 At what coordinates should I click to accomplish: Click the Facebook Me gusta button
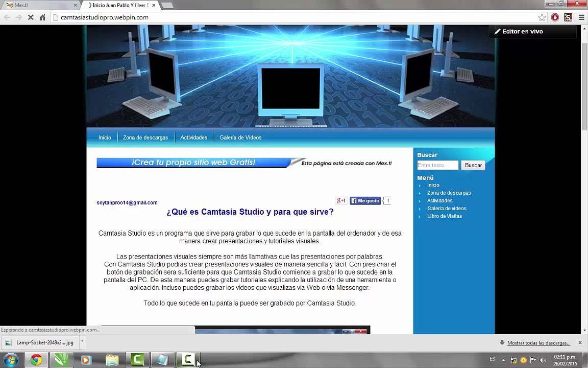[365, 201]
